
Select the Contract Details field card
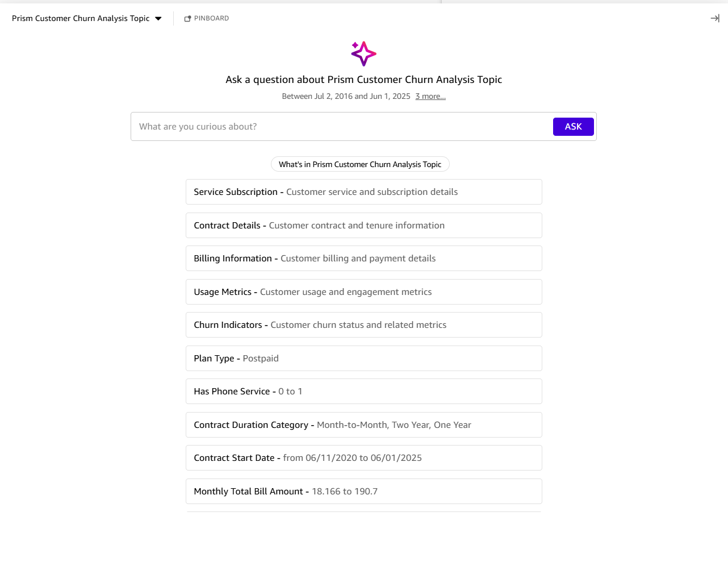click(363, 225)
